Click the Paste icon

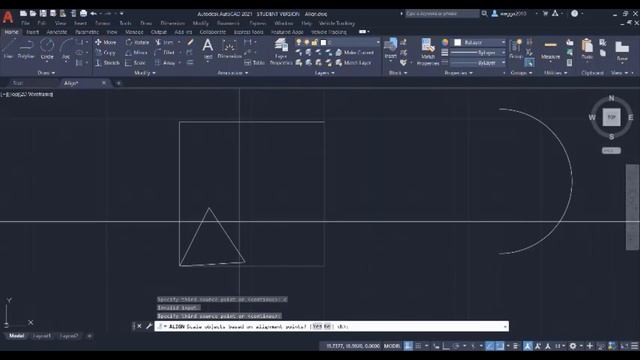tap(587, 49)
